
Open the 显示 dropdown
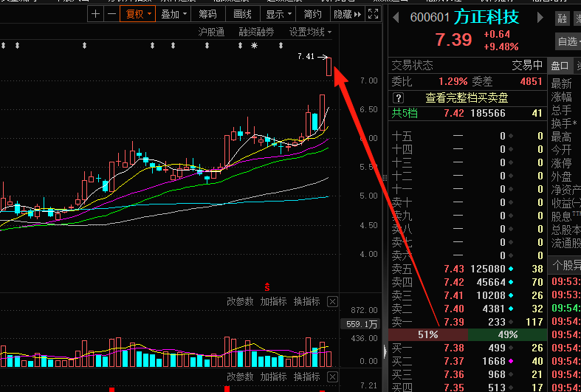coord(278,15)
